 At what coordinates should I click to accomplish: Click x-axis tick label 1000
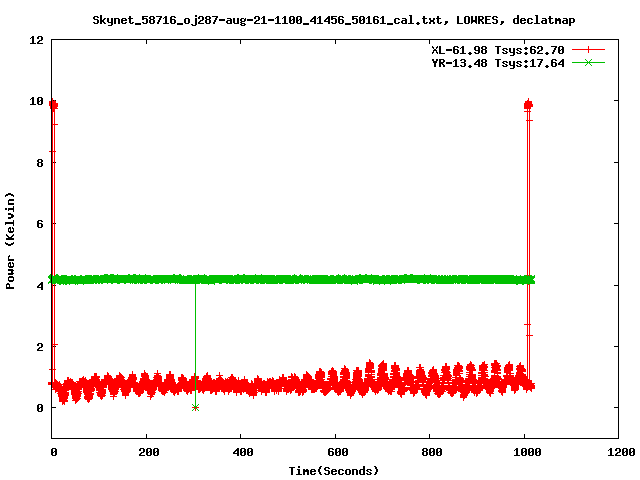point(527,452)
